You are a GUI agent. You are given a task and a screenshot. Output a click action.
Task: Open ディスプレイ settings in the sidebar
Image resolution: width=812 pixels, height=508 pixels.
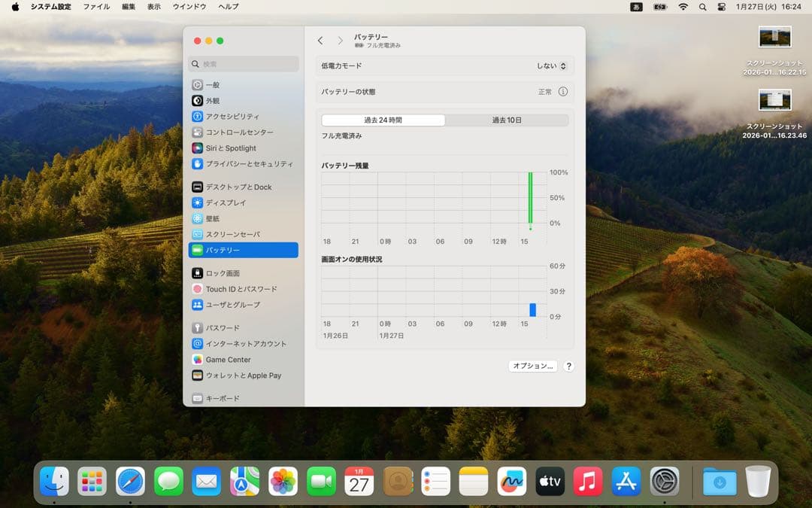coord(227,202)
